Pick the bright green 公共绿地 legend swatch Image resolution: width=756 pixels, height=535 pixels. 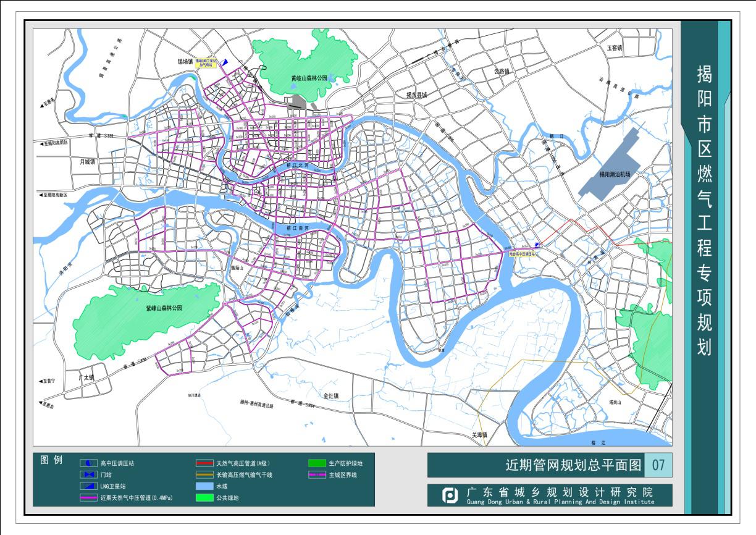point(204,497)
